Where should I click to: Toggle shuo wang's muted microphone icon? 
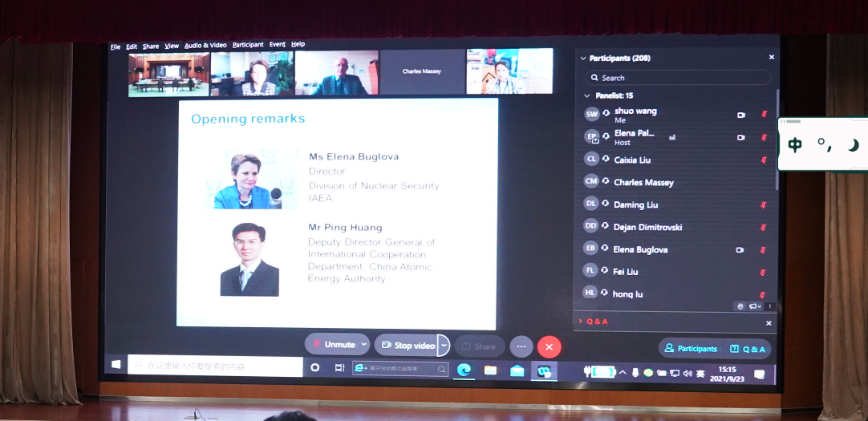point(765,115)
